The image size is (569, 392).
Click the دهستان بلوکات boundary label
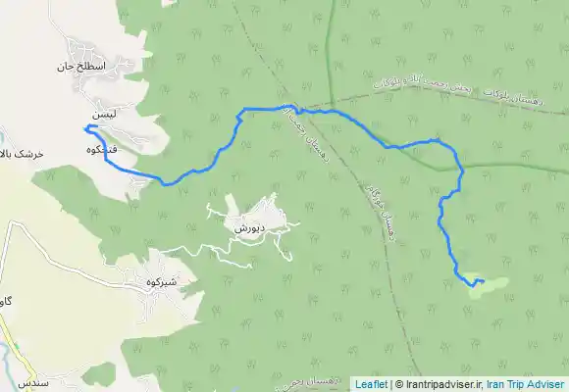(514, 97)
